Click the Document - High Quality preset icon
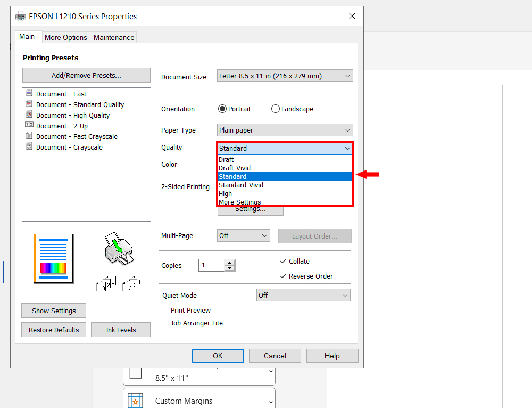This screenshot has height=408, width=532. pos(29,115)
